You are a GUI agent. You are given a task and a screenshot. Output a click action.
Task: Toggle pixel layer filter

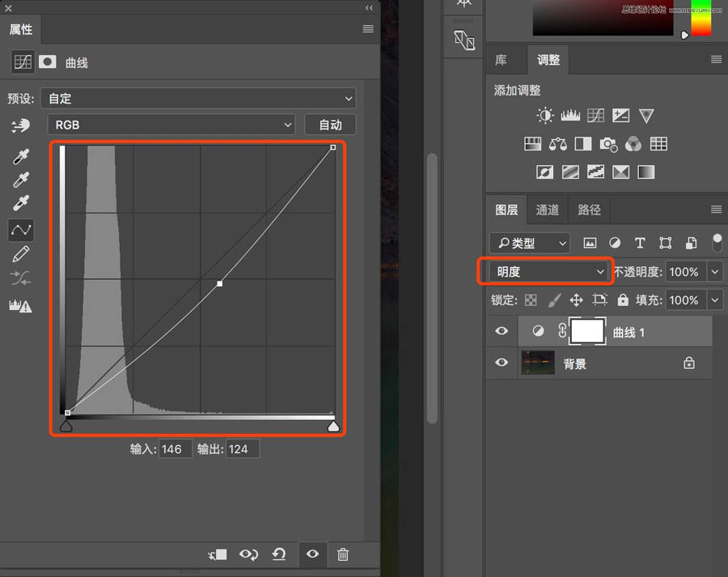coord(590,243)
